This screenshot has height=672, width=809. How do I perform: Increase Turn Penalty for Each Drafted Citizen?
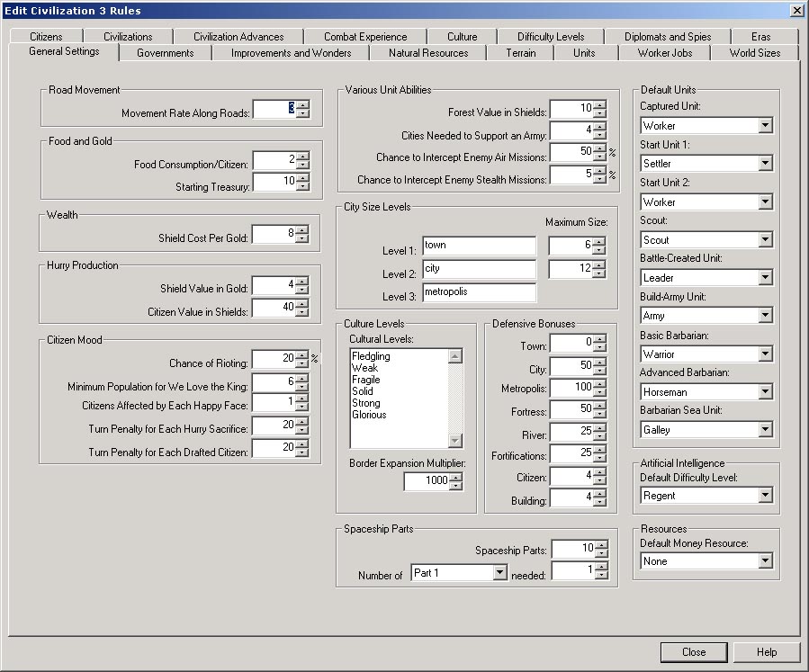pos(301,443)
